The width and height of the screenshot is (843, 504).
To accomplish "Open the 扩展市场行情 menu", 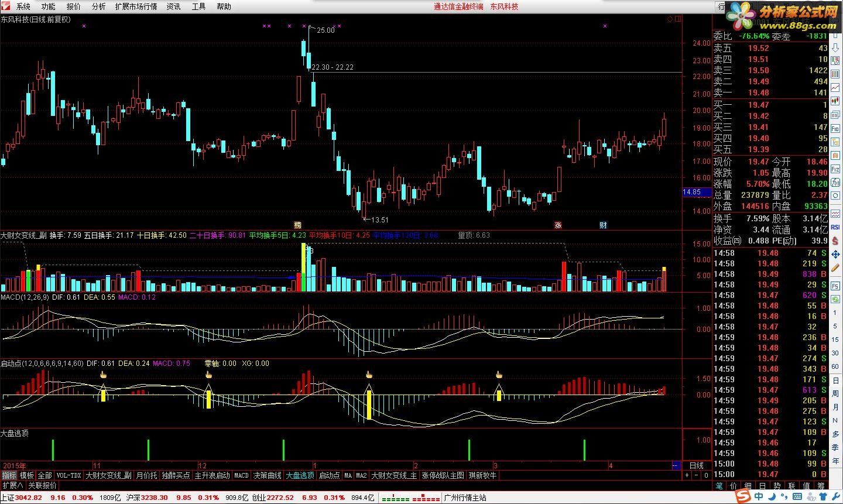I will pyautogui.click(x=136, y=6).
